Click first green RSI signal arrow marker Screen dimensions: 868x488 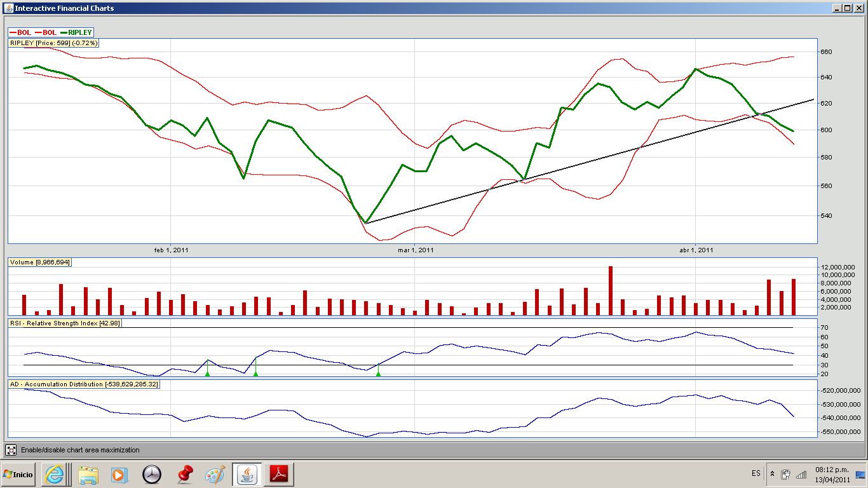207,374
